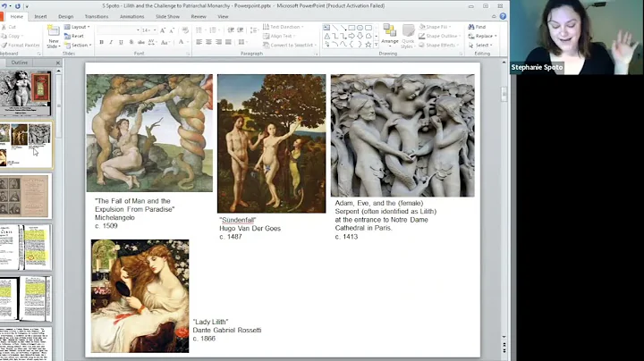Image resolution: width=644 pixels, height=361 pixels.
Task: Open Align Text dropdown
Action: tap(279, 36)
